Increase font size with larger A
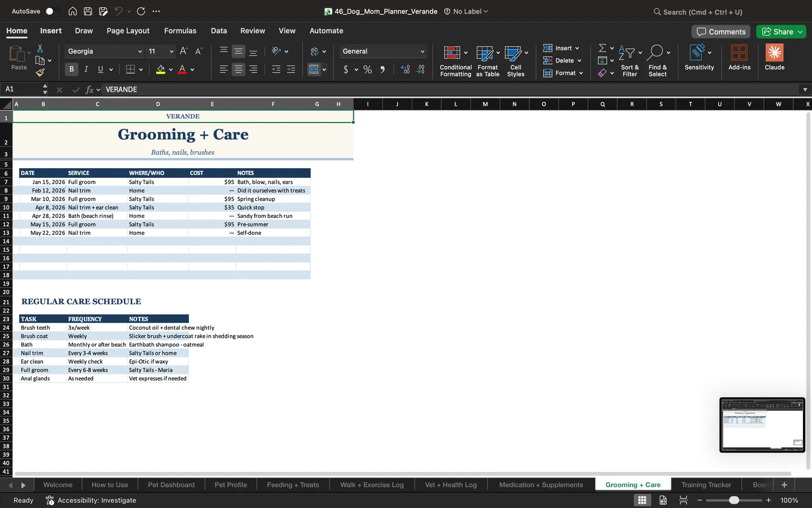812x508 pixels. coord(184,51)
